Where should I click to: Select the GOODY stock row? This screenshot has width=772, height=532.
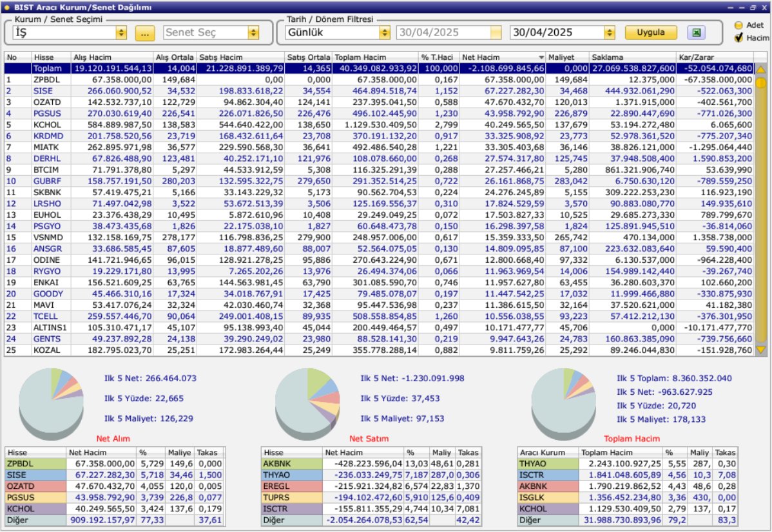click(379, 294)
